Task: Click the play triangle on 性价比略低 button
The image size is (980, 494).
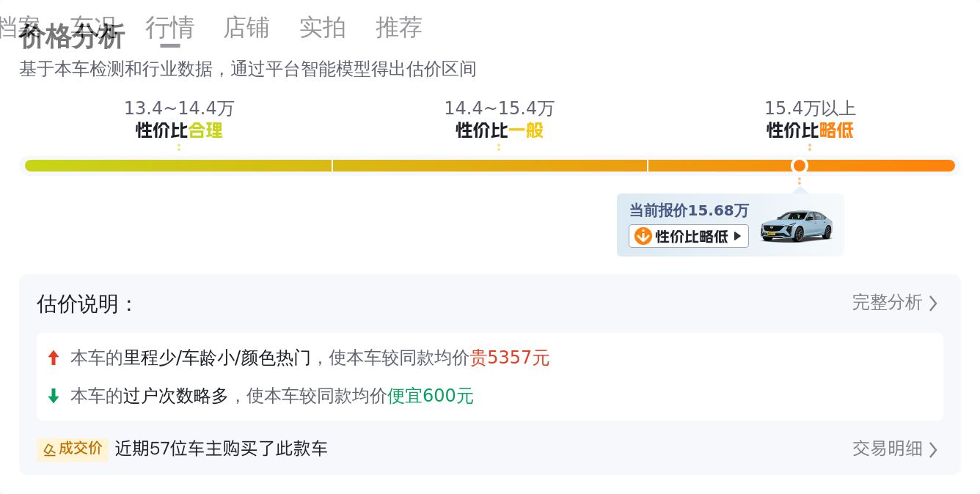Action: [x=737, y=236]
